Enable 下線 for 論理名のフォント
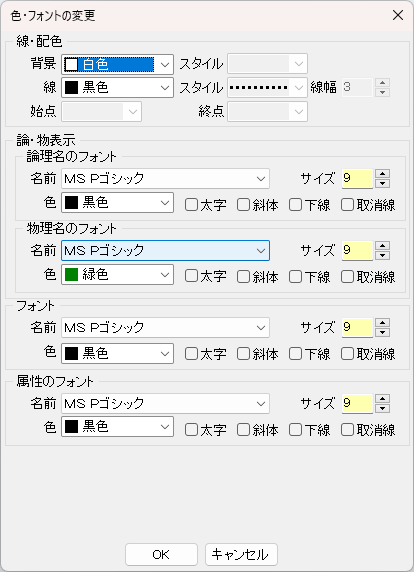The height and width of the screenshot is (572, 414). click(x=310, y=205)
